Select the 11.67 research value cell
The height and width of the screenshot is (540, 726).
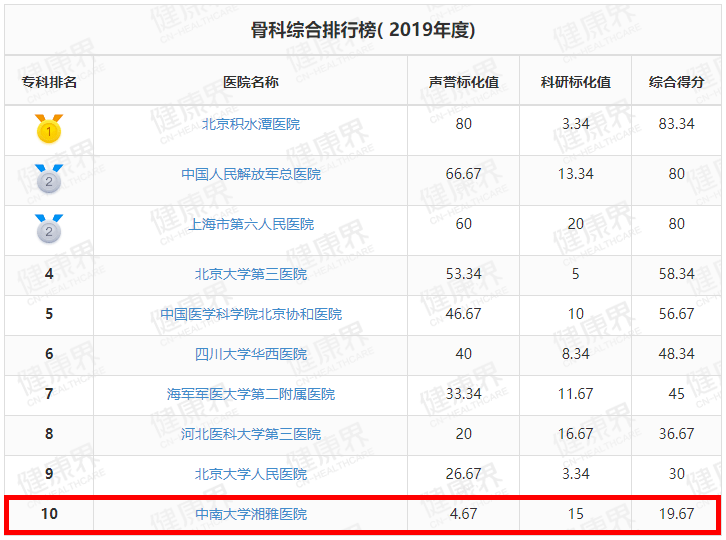[576, 394]
